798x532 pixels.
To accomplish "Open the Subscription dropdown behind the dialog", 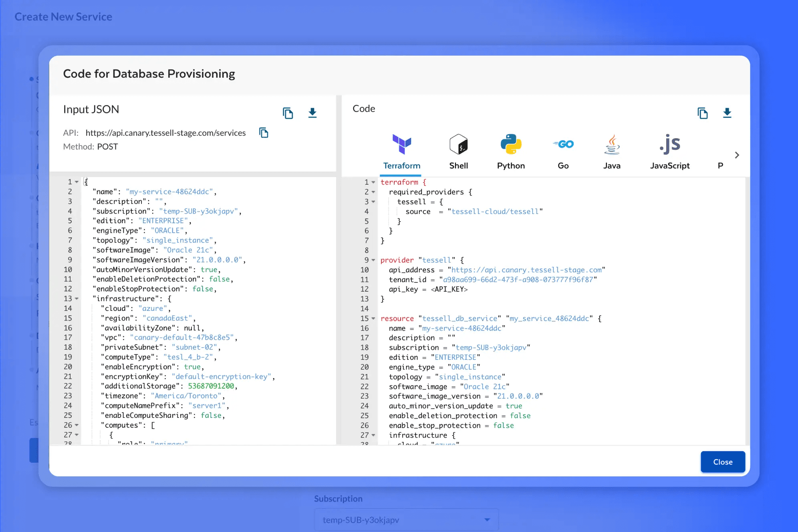I will pyautogui.click(x=406, y=520).
